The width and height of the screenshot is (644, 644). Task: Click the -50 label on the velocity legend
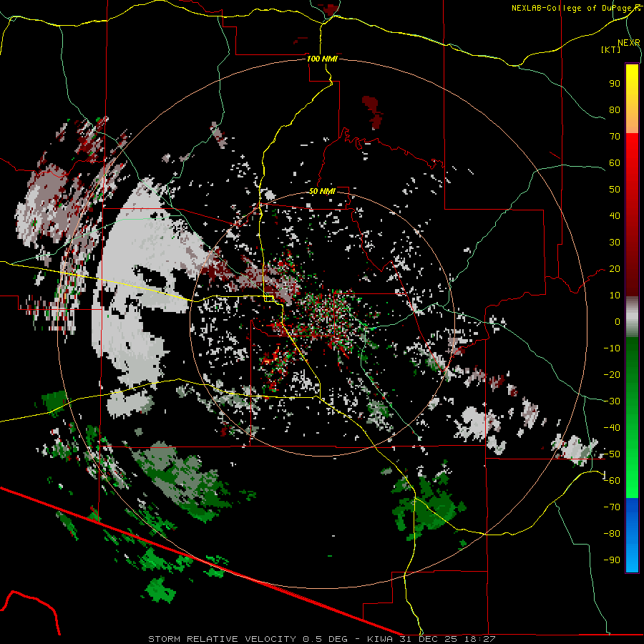pyautogui.click(x=612, y=454)
